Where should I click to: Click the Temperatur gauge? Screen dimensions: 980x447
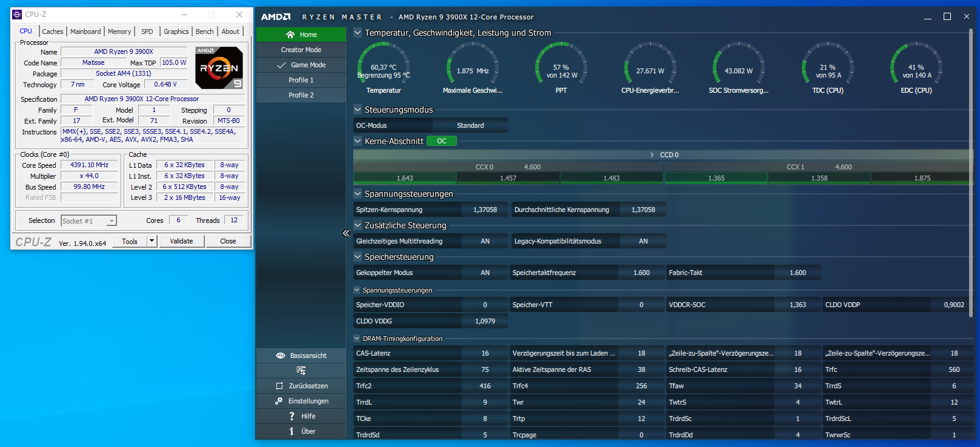[x=384, y=64]
